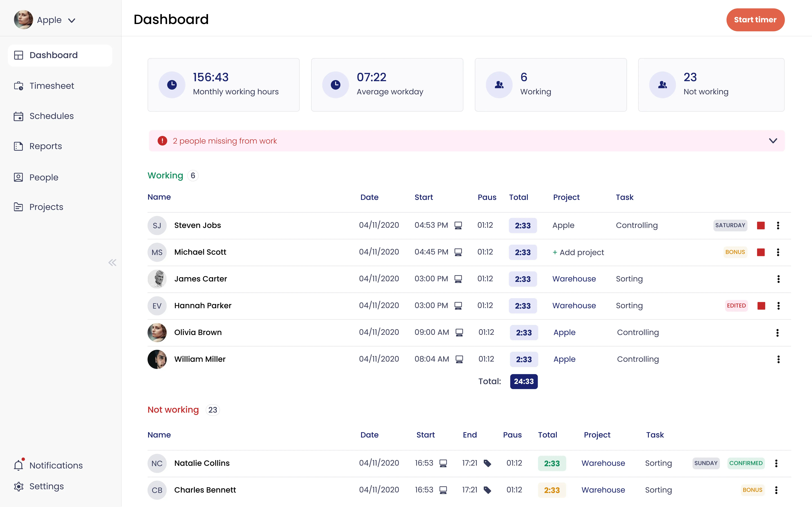
Task: Click the Not working section heading
Action: [x=173, y=410]
